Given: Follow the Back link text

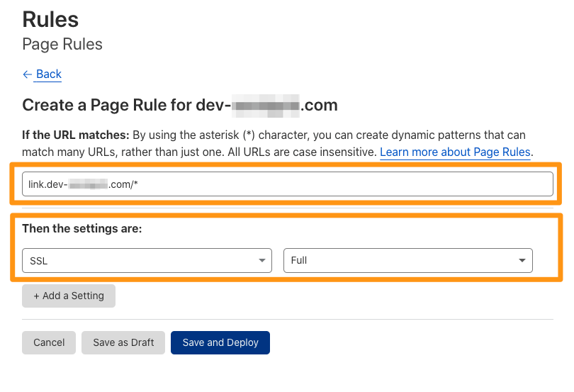Looking at the screenshot, I should [x=49, y=74].
